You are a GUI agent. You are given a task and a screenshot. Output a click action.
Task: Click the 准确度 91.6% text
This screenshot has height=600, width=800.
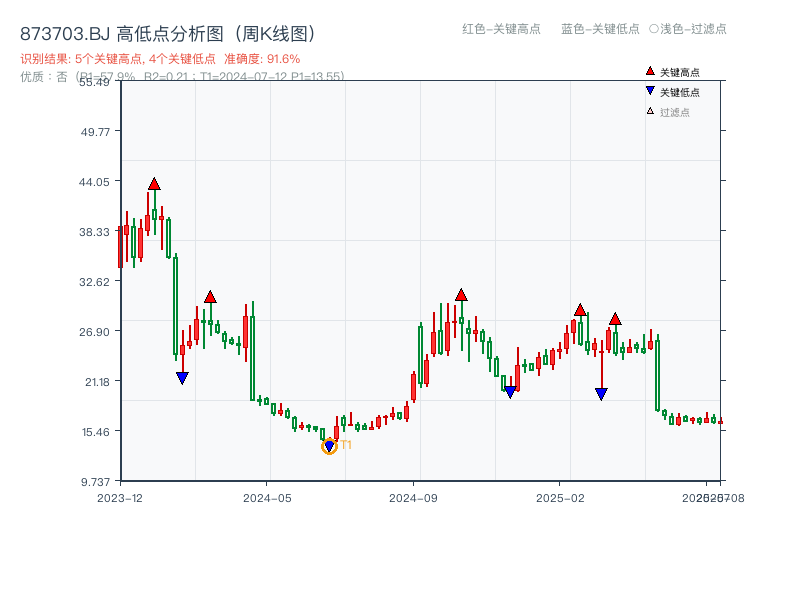[260, 58]
